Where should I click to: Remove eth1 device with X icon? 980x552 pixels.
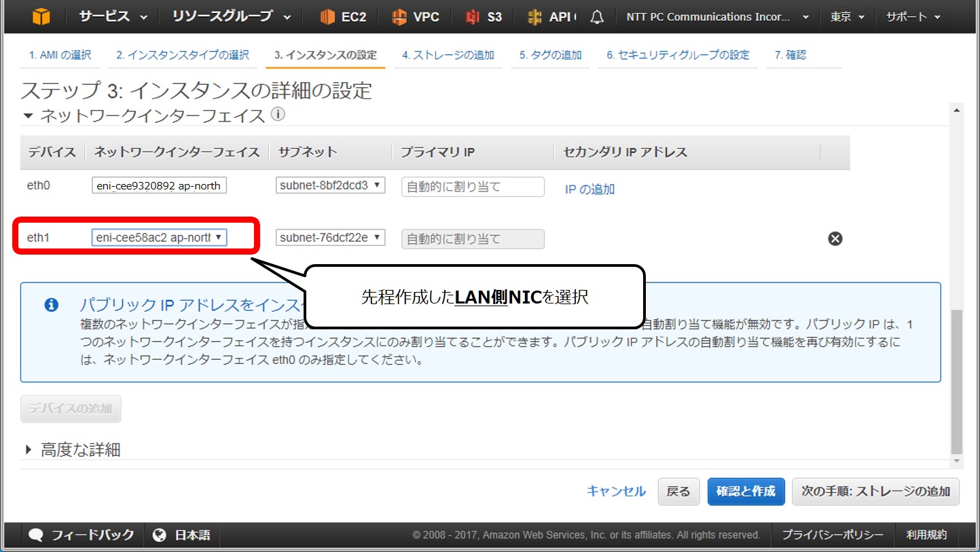(x=835, y=238)
